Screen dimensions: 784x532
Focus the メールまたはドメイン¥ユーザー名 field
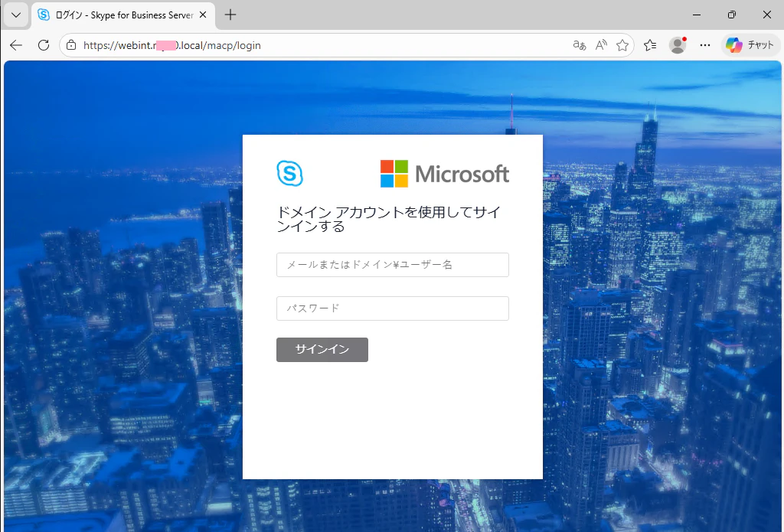(x=393, y=265)
